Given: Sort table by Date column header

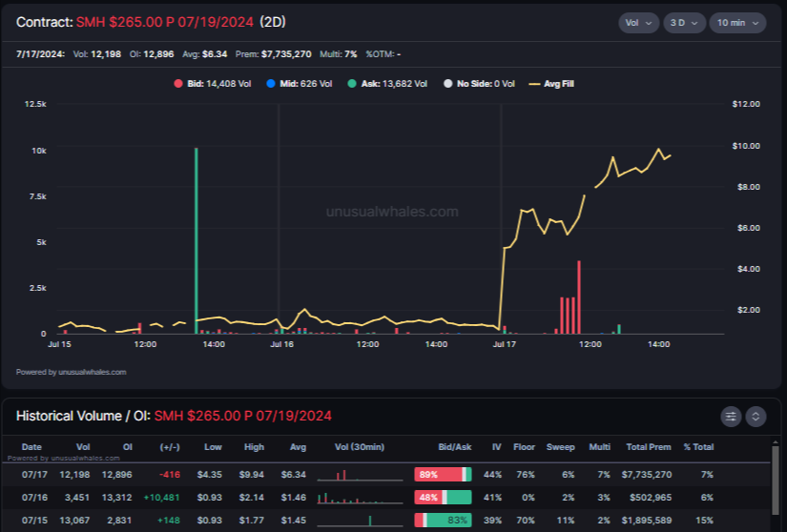Looking at the screenshot, I should pos(31,447).
